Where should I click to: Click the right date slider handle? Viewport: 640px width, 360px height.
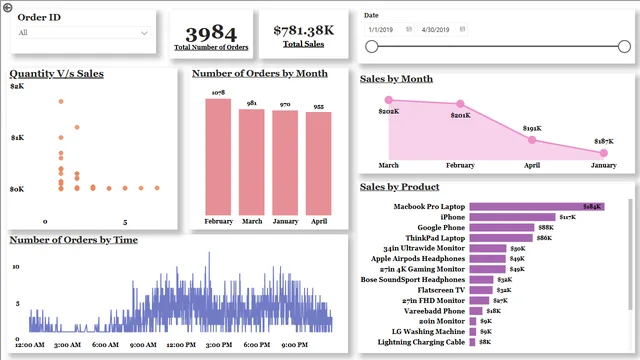pos(624,47)
